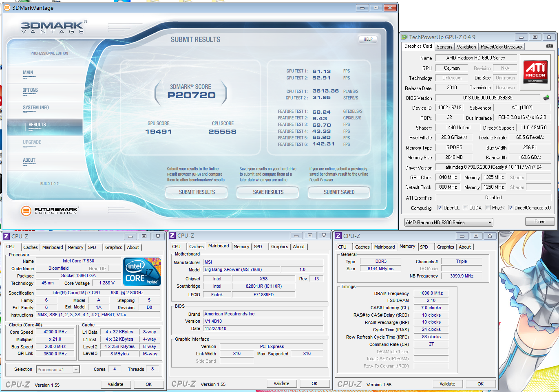Open Upgrade in the 3DMark sidebar
This screenshot has height=392, width=559.
[32, 143]
